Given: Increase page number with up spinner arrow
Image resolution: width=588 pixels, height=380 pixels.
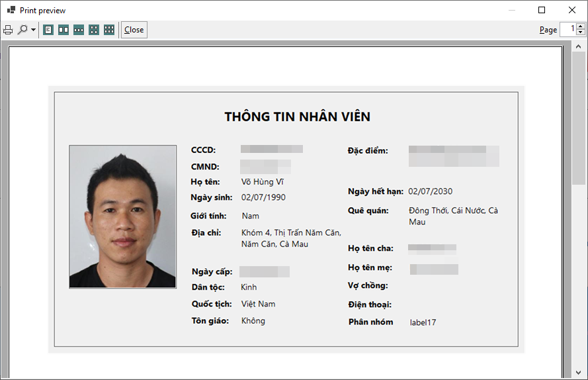Looking at the screenshot, I should (x=581, y=26).
